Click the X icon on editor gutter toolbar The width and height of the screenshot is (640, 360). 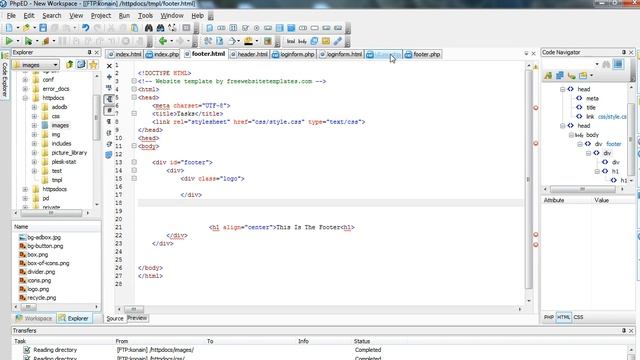point(109,66)
